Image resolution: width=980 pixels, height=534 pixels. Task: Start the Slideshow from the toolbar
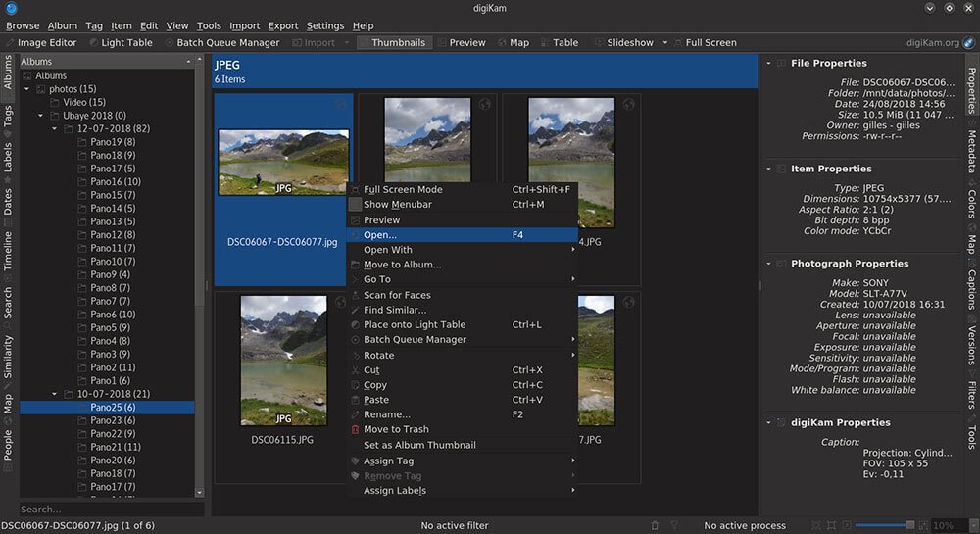pyautogui.click(x=622, y=43)
